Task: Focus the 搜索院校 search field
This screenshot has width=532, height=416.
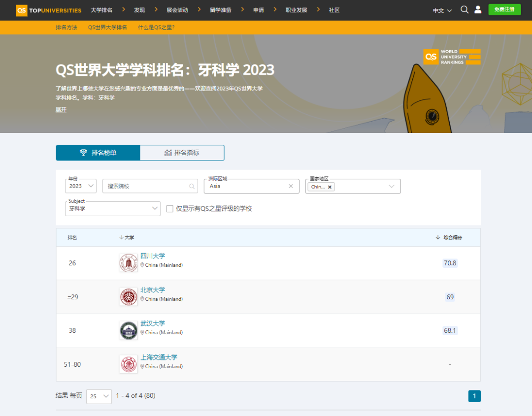Action: click(x=150, y=186)
